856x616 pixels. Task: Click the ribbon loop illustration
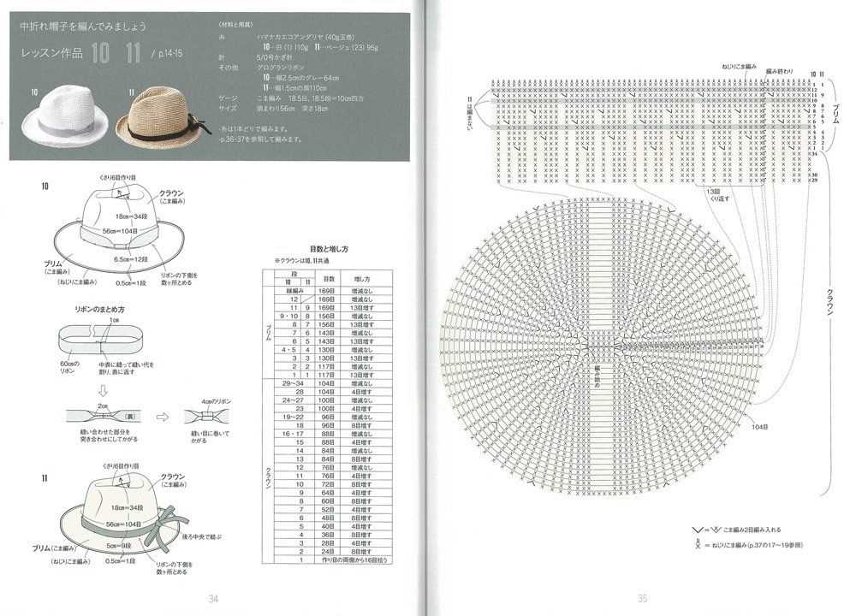pyautogui.click(x=99, y=340)
